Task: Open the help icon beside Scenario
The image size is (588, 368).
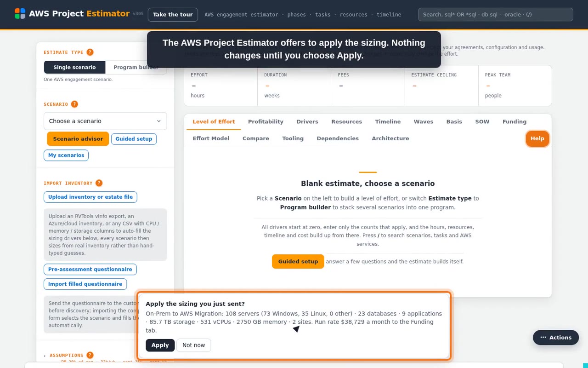Action: [x=74, y=104]
